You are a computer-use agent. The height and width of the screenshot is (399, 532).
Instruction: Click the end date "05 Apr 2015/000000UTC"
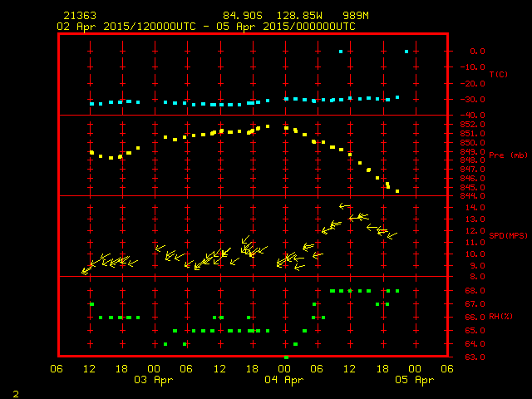point(286,27)
